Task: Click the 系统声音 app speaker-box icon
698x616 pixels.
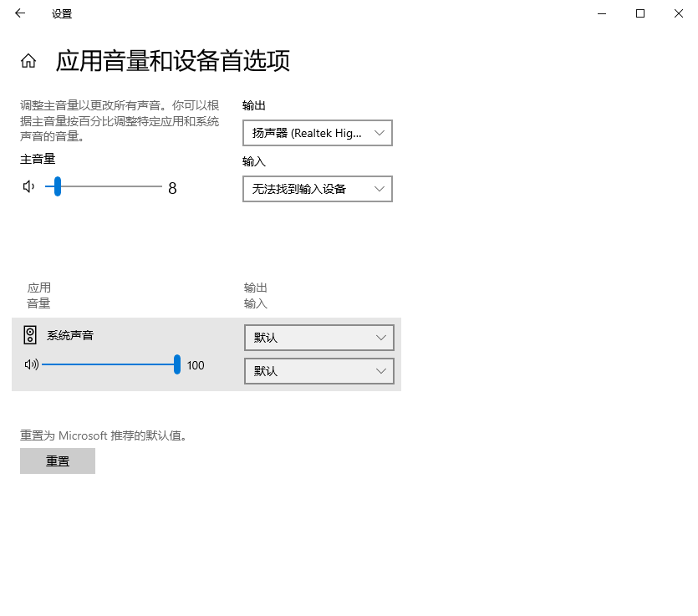Action: tap(30, 335)
